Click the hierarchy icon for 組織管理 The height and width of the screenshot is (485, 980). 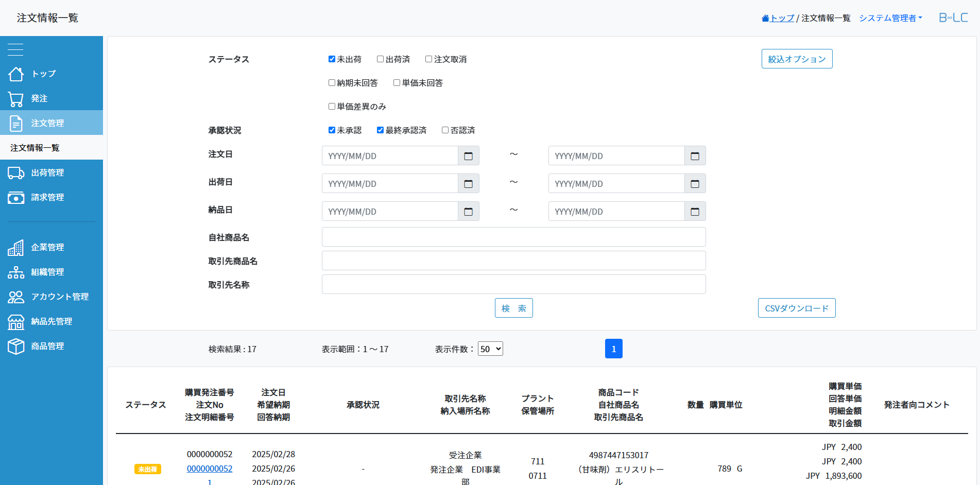coord(16,272)
